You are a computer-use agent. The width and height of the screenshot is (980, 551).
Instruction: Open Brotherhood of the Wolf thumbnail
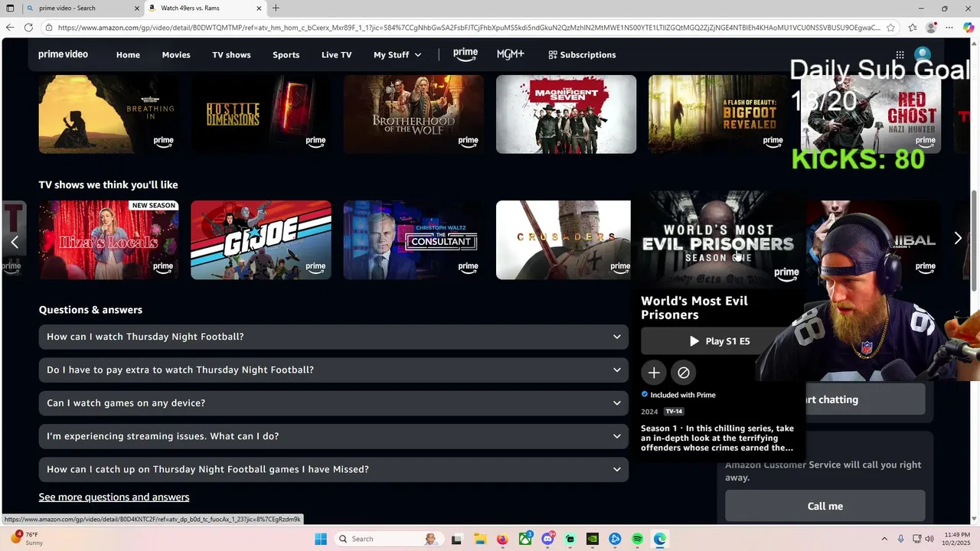[x=413, y=114]
